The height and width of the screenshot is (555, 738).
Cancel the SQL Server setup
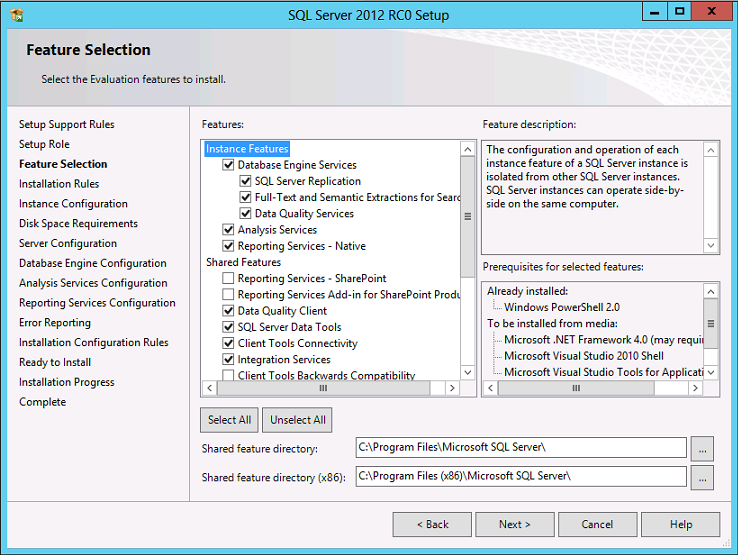598,524
